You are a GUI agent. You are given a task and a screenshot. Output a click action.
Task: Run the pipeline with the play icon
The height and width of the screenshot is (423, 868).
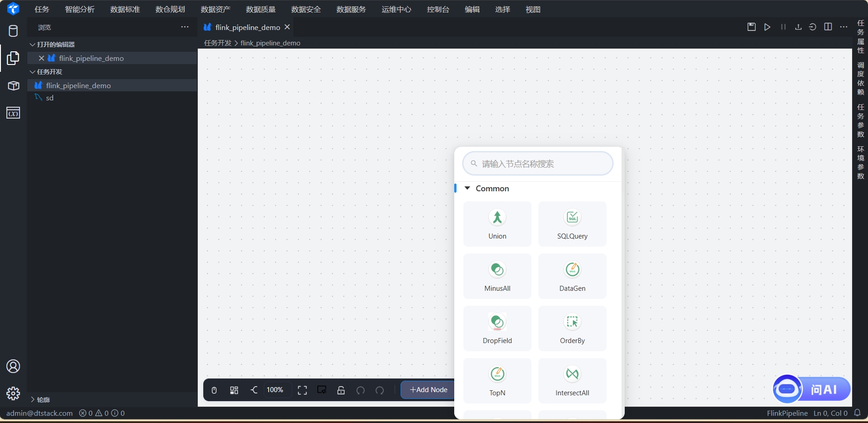[x=767, y=27]
